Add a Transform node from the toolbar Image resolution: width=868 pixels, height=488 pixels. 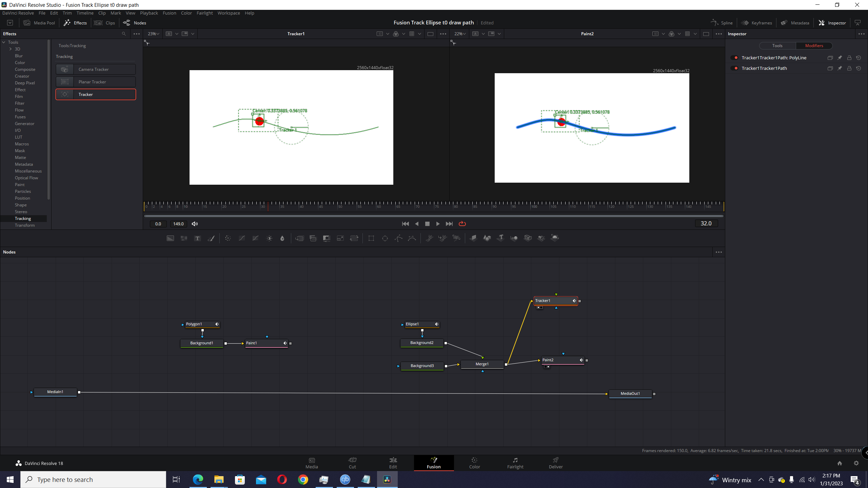(354, 238)
